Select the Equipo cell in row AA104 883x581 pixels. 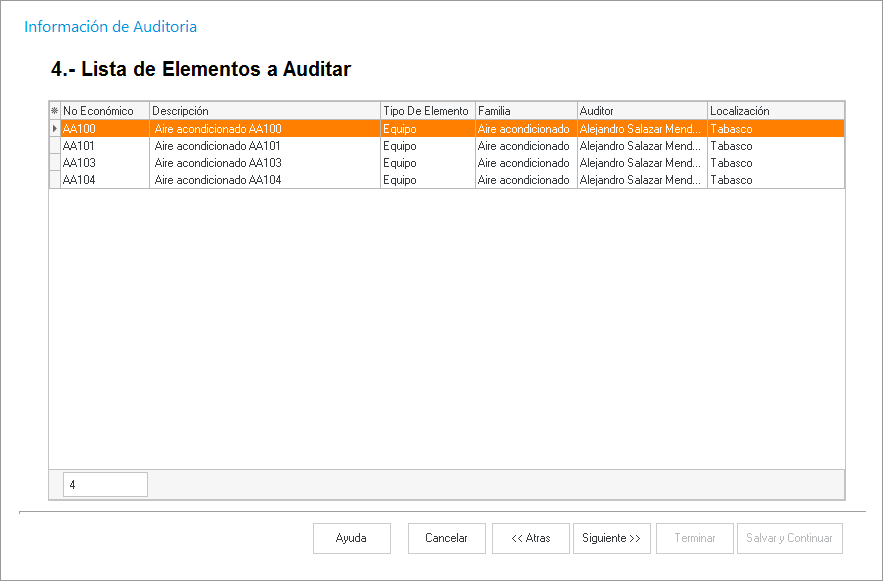click(x=426, y=180)
